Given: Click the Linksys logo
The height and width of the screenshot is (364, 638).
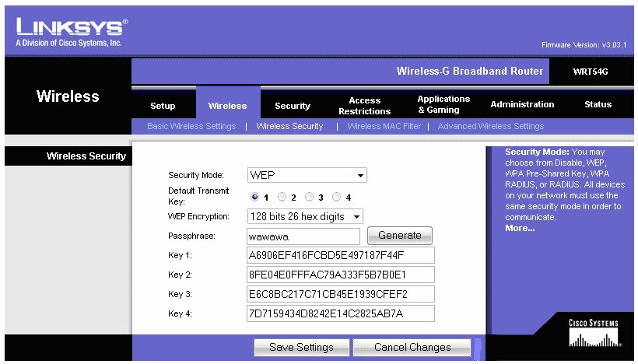Looking at the screenshot, I should (x=72, y=32).
